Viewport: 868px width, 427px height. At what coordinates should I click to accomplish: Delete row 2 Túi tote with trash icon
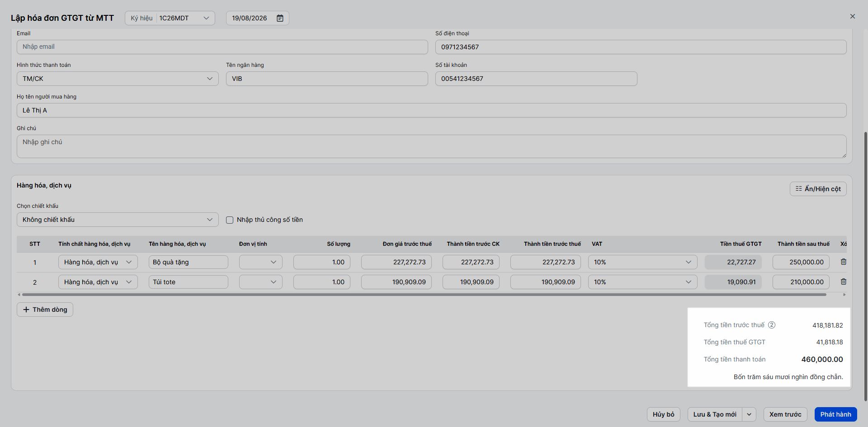[x=844, y=282]
